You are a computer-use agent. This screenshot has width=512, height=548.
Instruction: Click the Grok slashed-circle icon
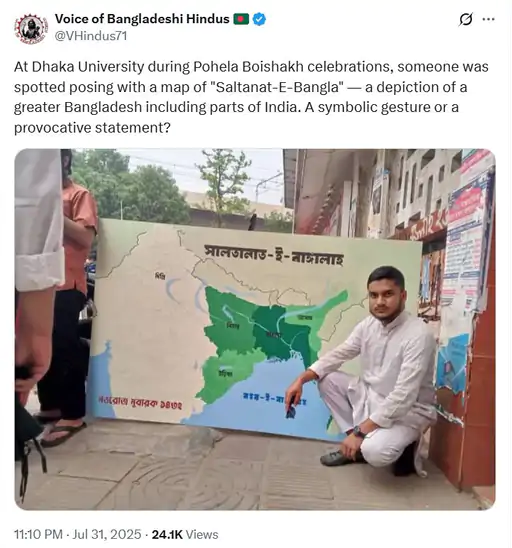pyautogui.click(x=466, y=19)
